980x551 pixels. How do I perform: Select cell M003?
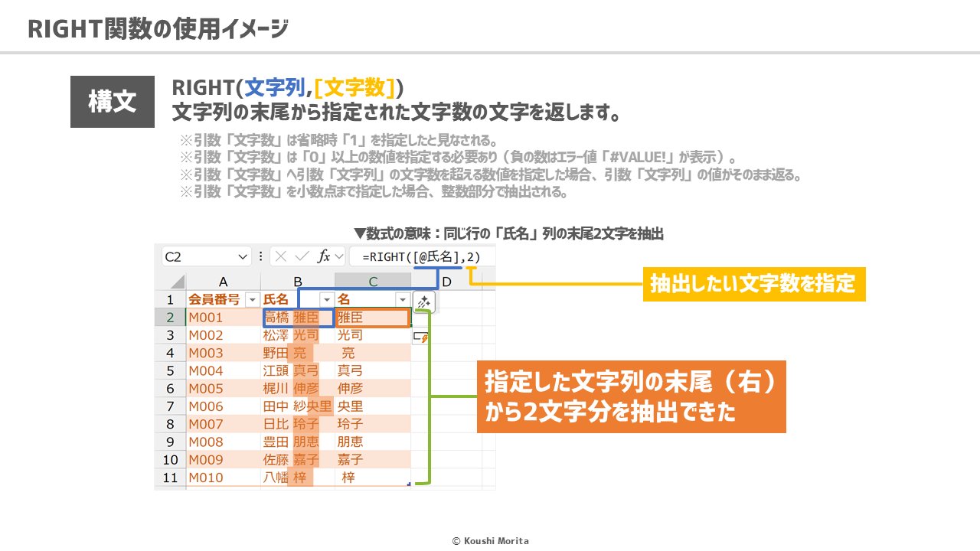point(223,353)
